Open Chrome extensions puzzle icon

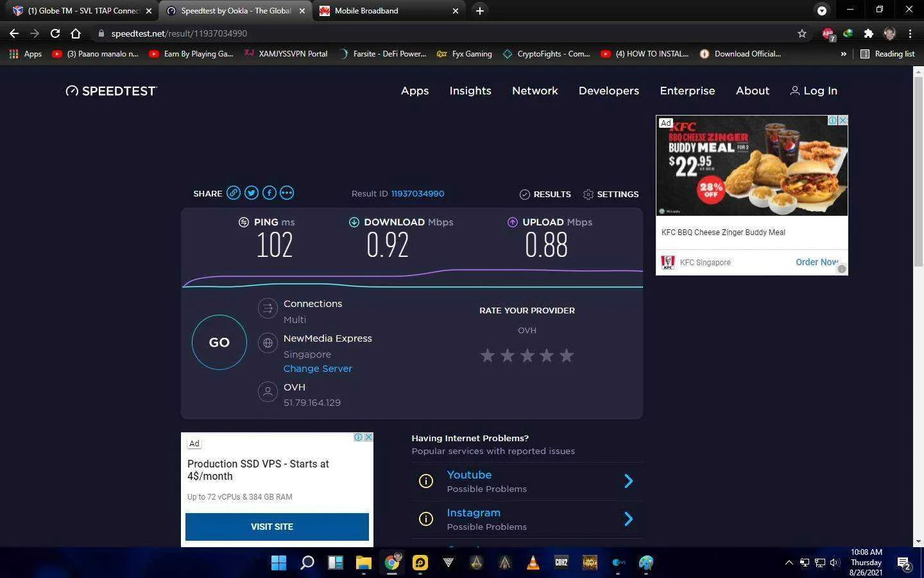click(x=869, y=33)
